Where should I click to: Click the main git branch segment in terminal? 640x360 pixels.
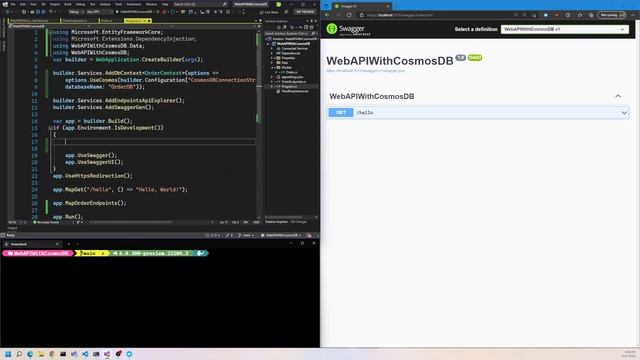coord(92,253)
